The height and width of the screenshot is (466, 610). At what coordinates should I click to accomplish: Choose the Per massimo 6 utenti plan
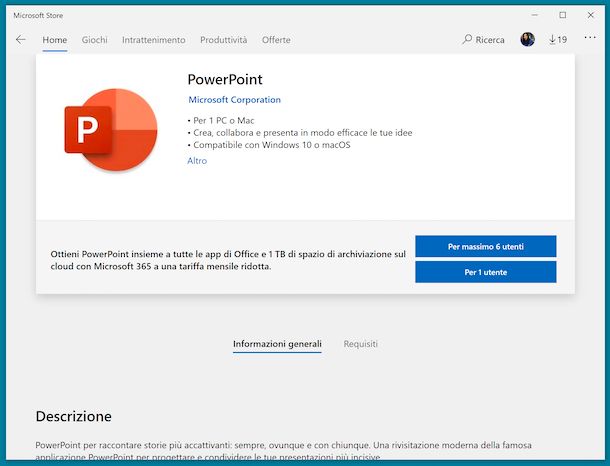tap(486, 246)
